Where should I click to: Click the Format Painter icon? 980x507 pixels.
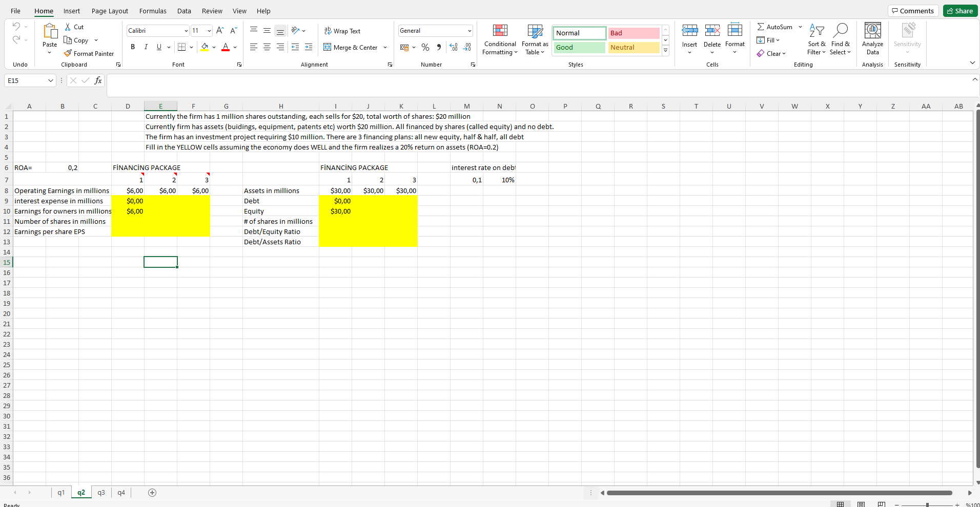67,53
